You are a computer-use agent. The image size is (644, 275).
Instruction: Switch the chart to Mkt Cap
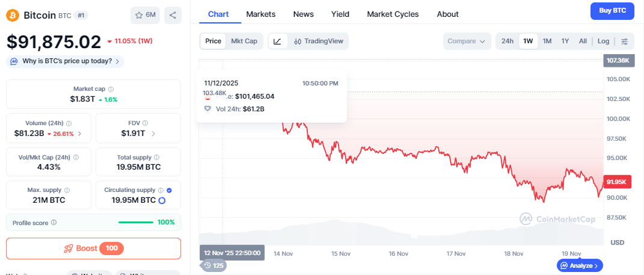tap(244, 41)
